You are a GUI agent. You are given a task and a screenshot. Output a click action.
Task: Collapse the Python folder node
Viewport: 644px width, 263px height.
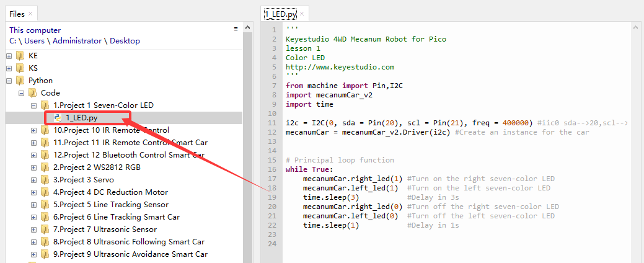tap(9, 81)
